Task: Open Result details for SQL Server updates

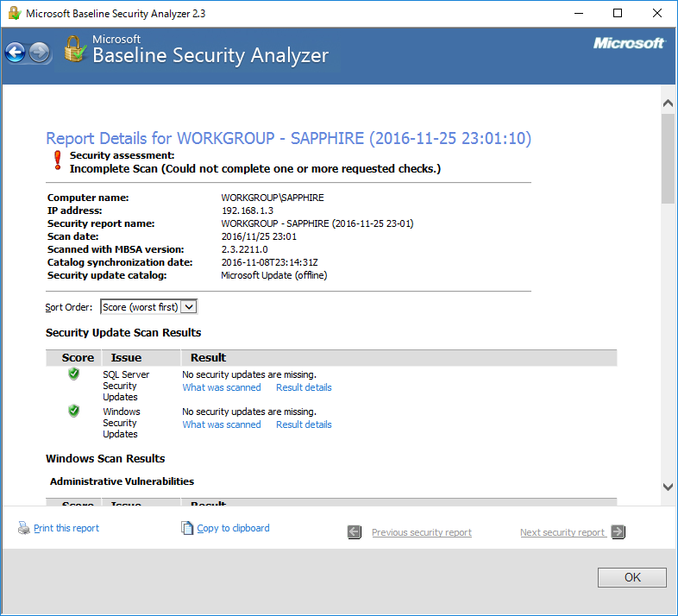Action: point(304,387)
